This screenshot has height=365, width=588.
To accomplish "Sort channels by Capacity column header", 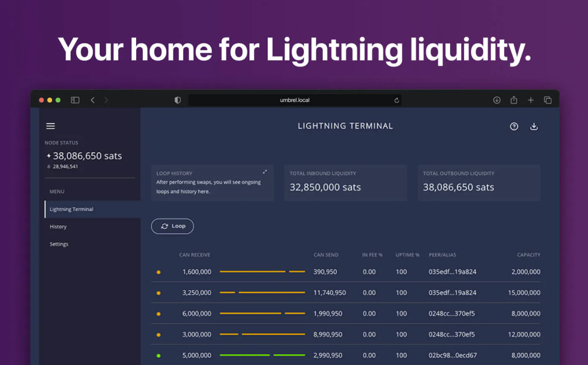I will [x=528, y=255].
